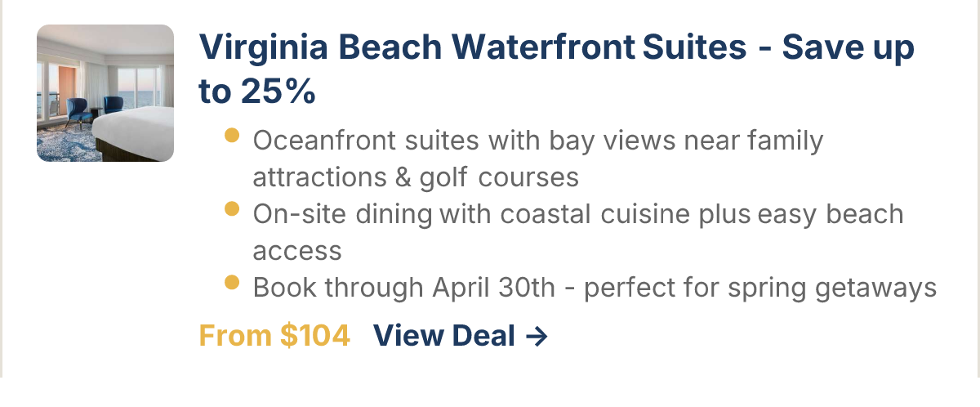
Task: Click the yellow bullet before On-site dining
Action: 232,209
